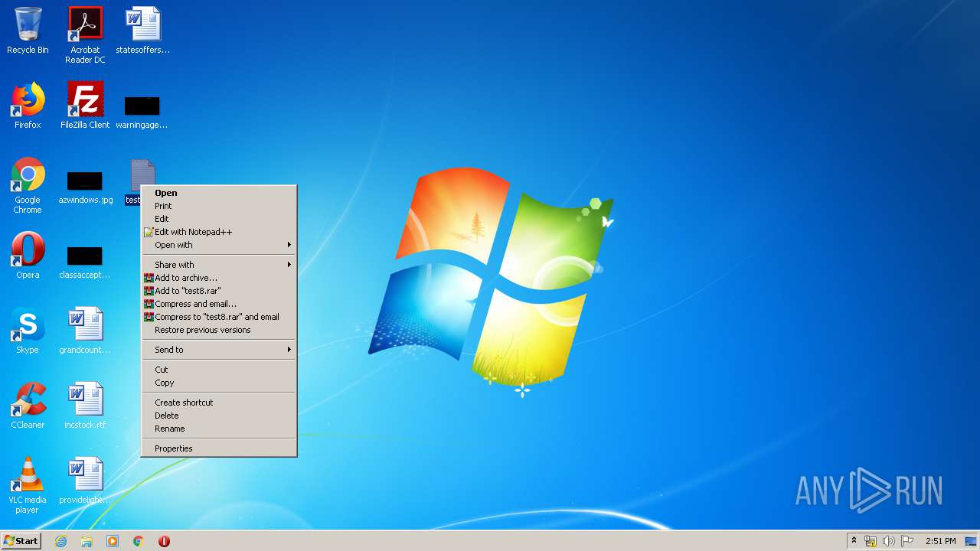Image resolution: width=980 pixels, height=551 pixels.
Task: Show hidden tray icons arrow
Action: (x=854, y=541)
